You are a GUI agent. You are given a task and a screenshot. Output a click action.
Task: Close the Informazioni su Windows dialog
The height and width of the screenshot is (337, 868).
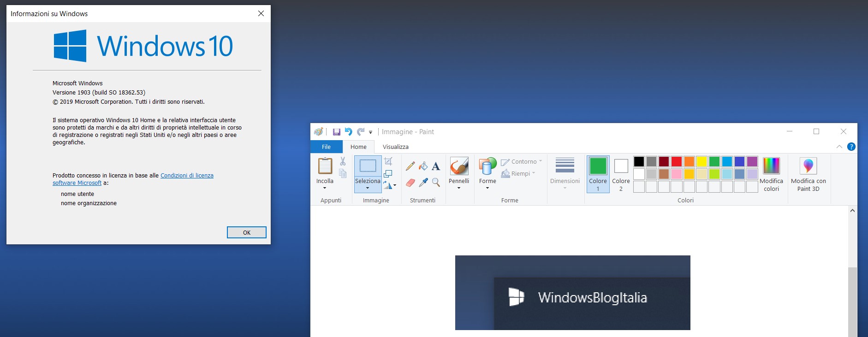[261, 13]
